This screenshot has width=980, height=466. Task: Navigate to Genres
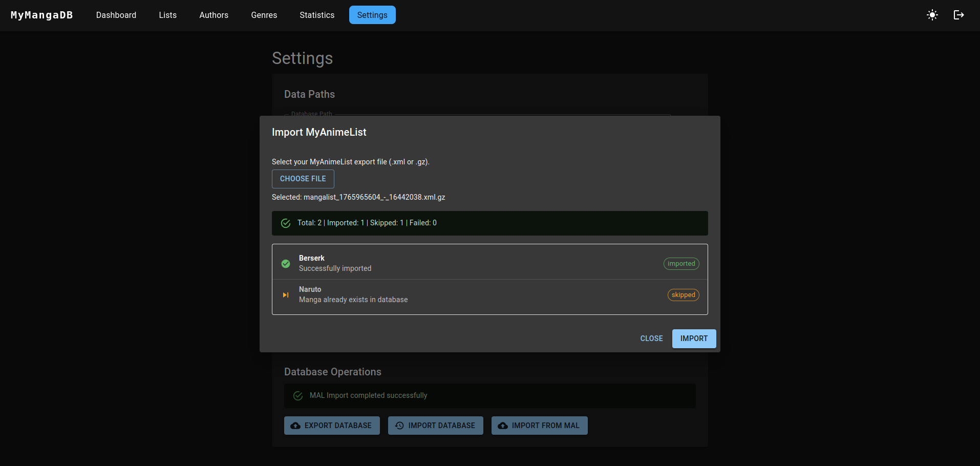[x=264, y=15]
